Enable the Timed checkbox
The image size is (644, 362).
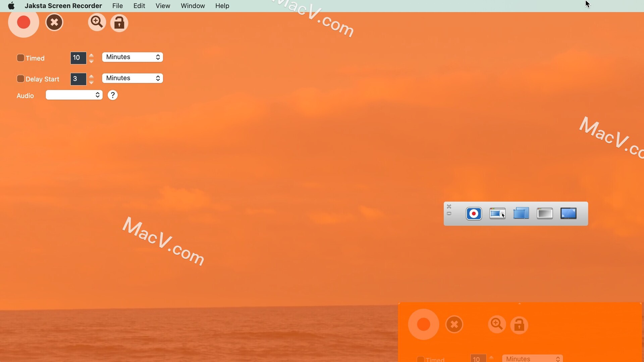pos(20,58)
